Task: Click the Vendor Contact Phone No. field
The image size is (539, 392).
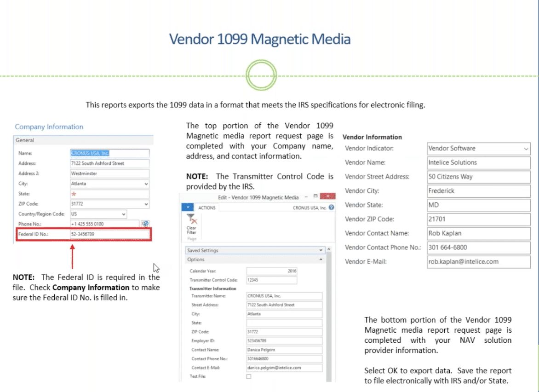Action: (478, 247)
